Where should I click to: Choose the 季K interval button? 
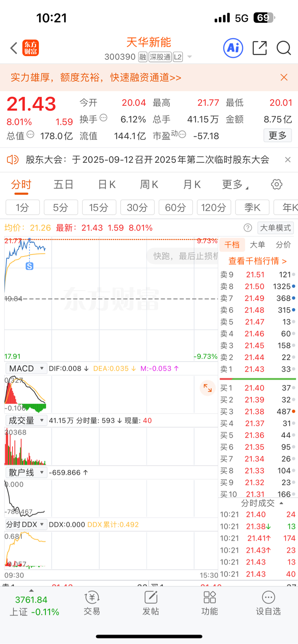(x=252, y=207)
